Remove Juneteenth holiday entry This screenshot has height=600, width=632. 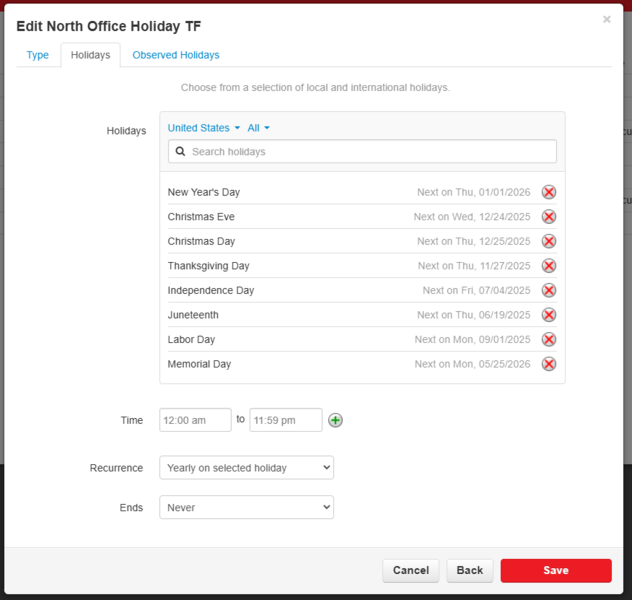549,315
